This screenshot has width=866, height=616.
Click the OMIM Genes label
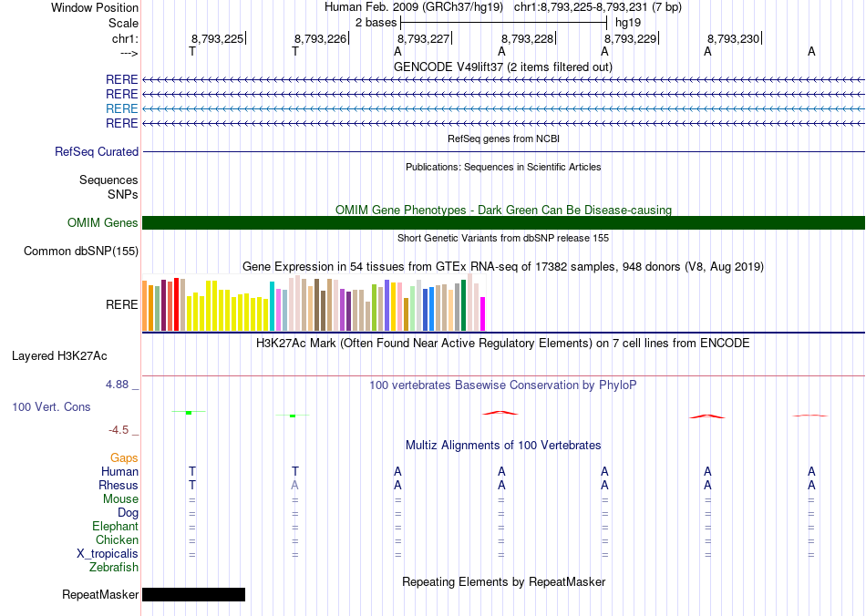point(102,222)
